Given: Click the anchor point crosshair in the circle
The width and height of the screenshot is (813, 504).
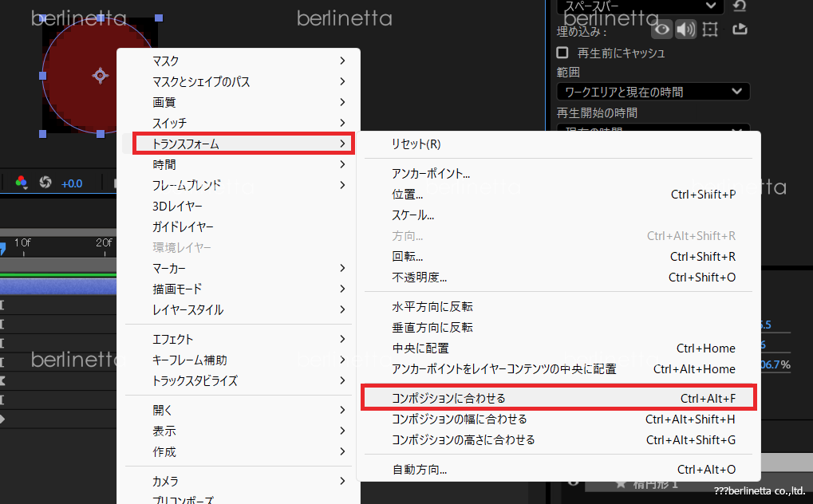Looking at the screenshot, I should 100,75.
